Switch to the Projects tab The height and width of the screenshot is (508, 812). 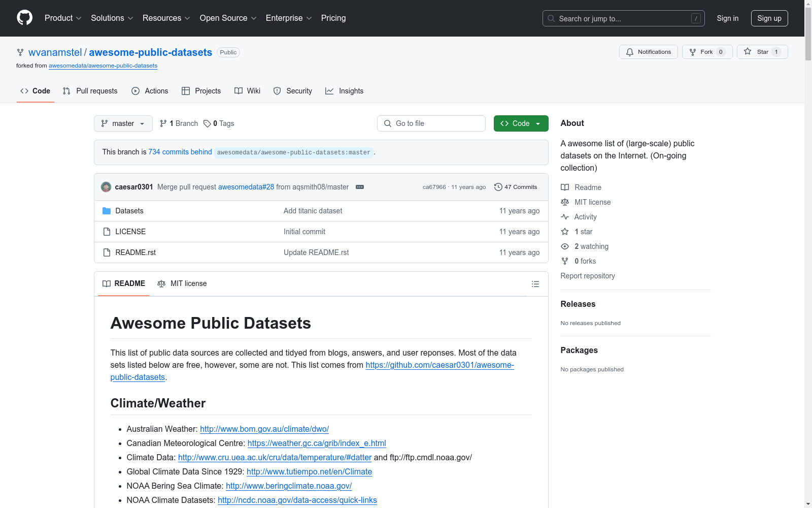pyautogui.click(x=201, y=91)
